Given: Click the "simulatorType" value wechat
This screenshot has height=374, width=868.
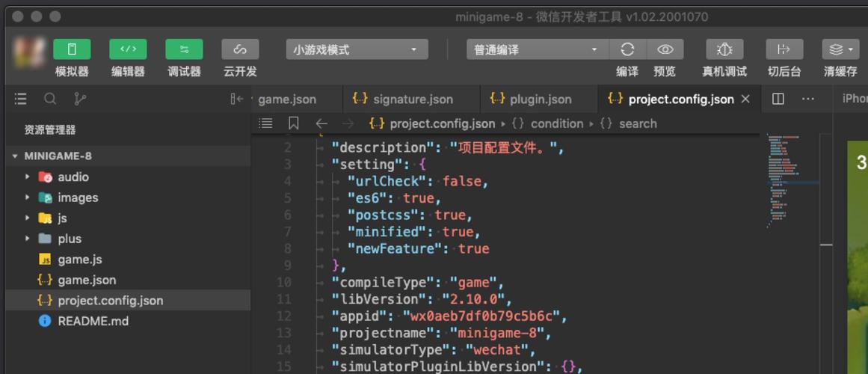Looking at the screenshot, I should pyautogui.click(x=496, y=350).
